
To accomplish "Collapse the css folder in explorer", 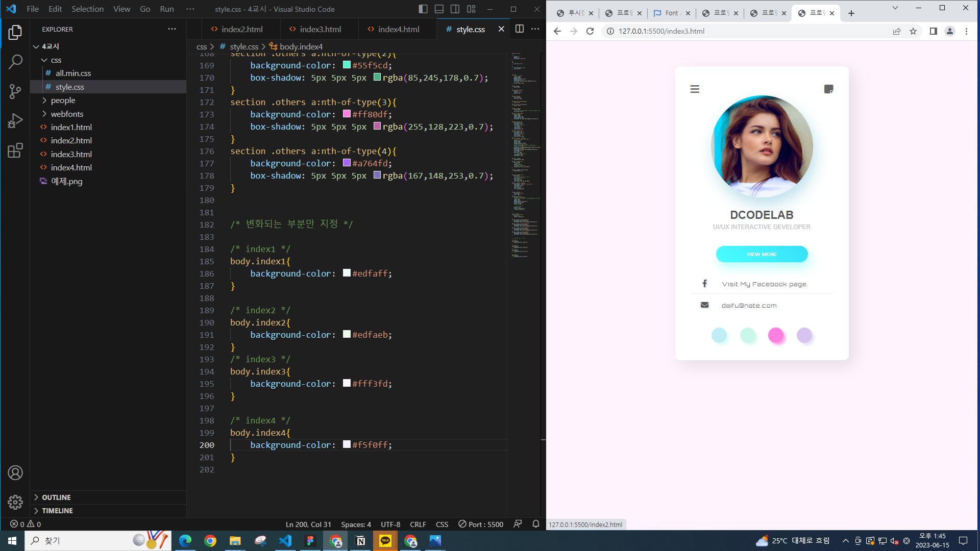I will click(x=56, y=60).
